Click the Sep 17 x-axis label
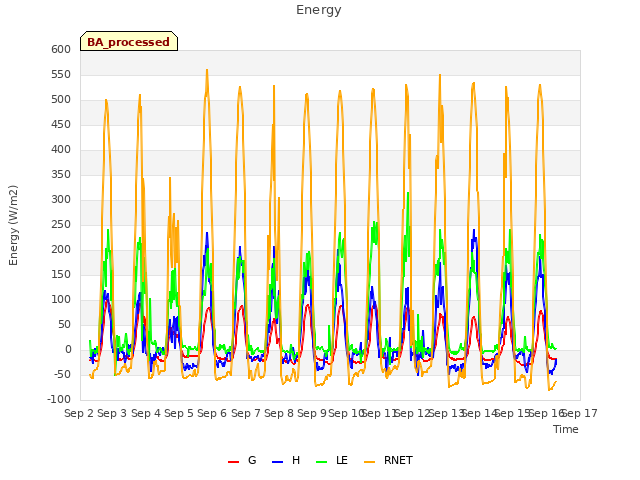This screenshot has width=640, height=480. (580, 413)
